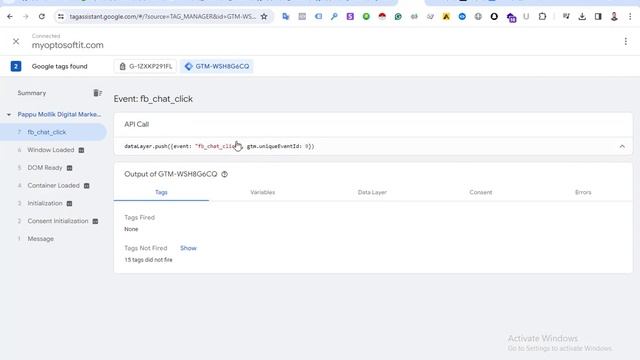This screenshot has height=360, width=640.
Task: Open Chrome three-dot menu
Action: coord(630,17)
